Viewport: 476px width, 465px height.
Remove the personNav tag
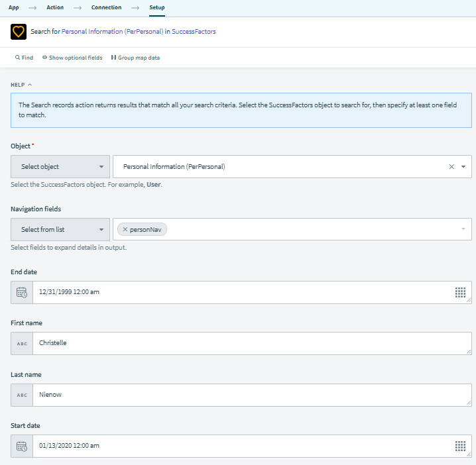pos(125,229)
